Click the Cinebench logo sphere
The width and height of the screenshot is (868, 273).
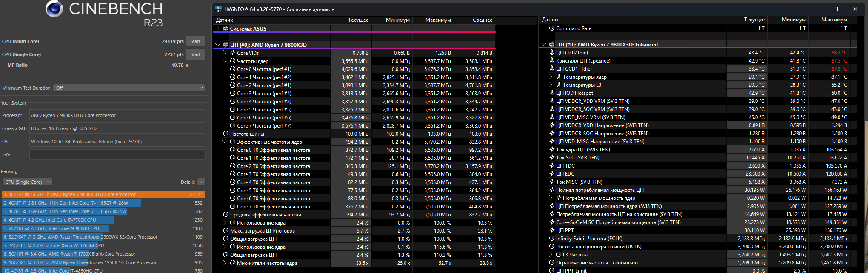[x=54, y=9]
